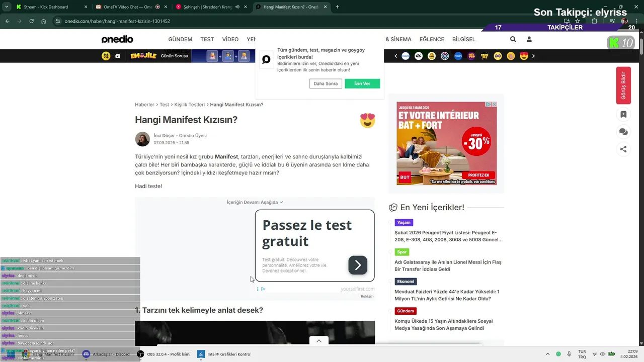Click the author avatar of İnci Döşer
Image resolution: width=644 pixels, height=362 pixels.
click(x=142, y=139)
